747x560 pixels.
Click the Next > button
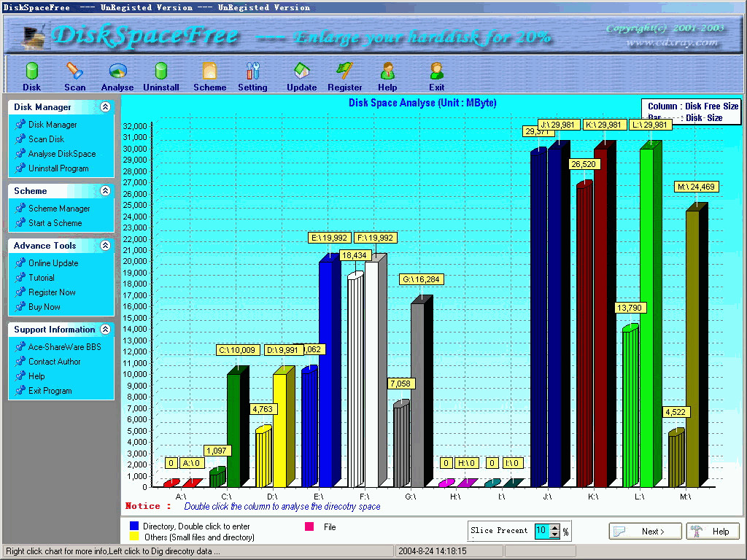pyautogui.click(x=645, y=531)
